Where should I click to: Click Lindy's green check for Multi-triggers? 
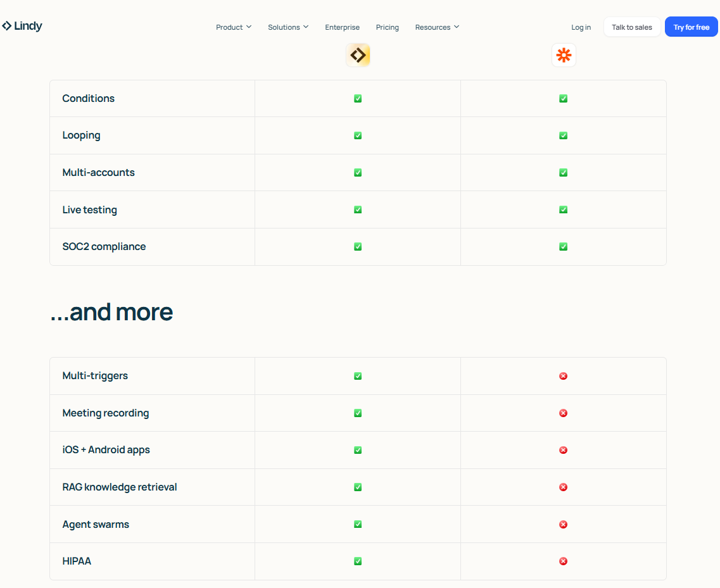tap(358, 376)
